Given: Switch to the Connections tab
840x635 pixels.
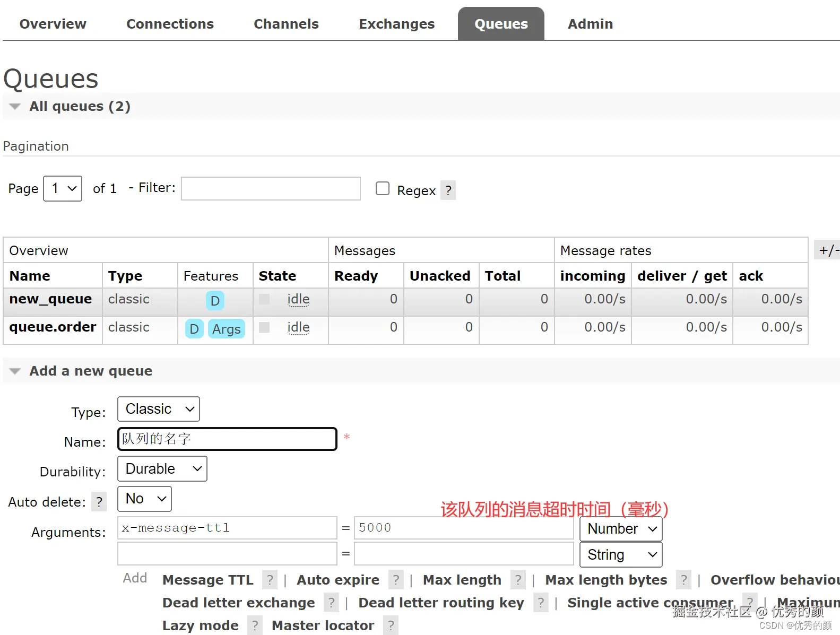Looking at the screenshot, I should click(x=170, y=24).
